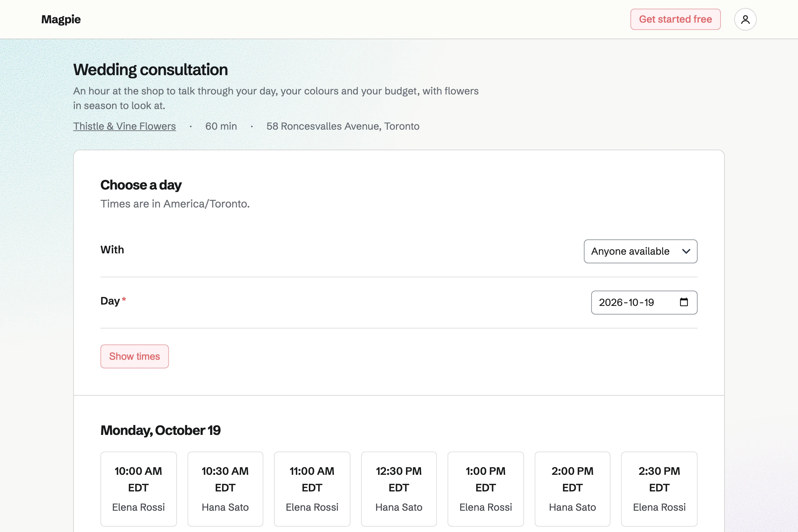Go to the Magpie home logo
Image resolution: width=798 pixels, height=532 pixels.
[61, 19]
